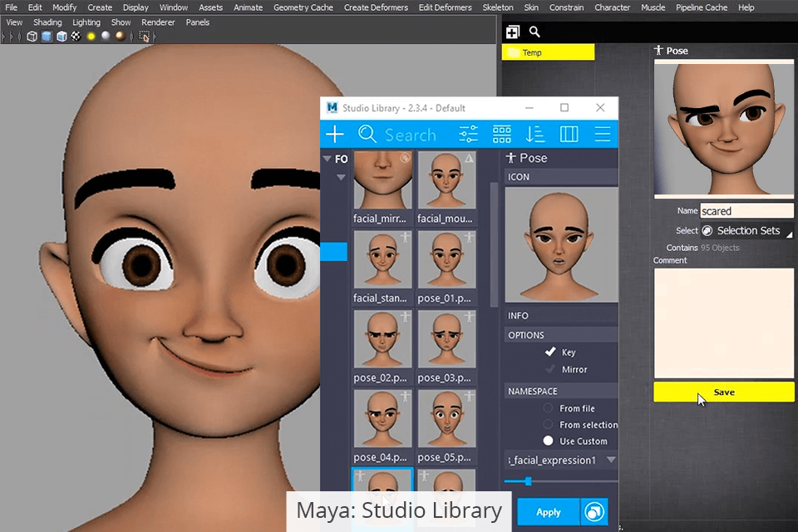Click the search magnifier in Studio Library

point(367,134)
